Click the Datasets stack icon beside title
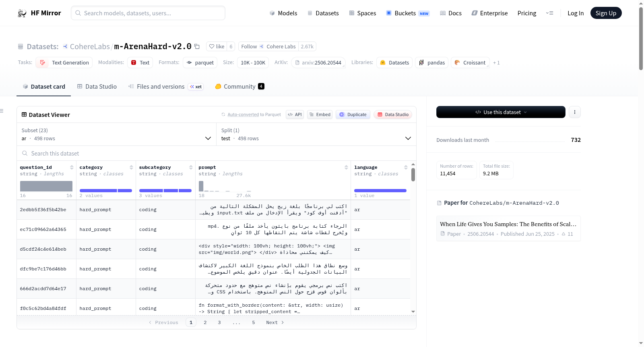The height and width of the screenshot is (347, 644). [21, 47]
